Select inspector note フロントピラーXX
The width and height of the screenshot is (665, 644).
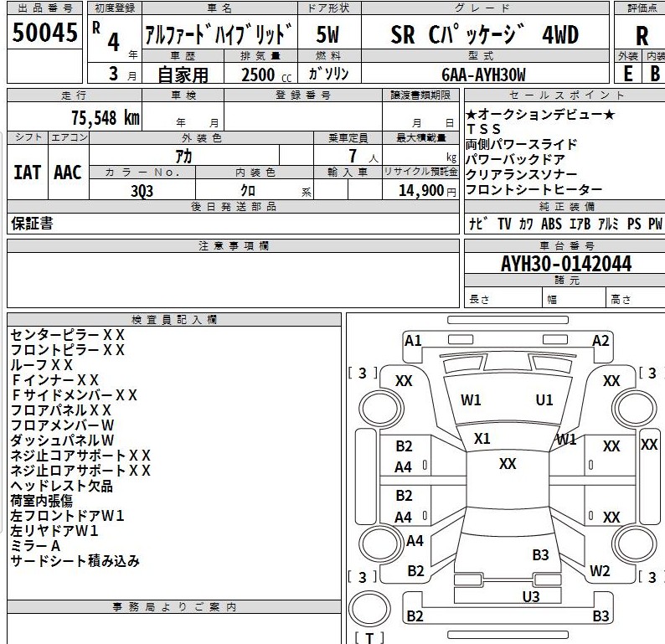(68, 350)
